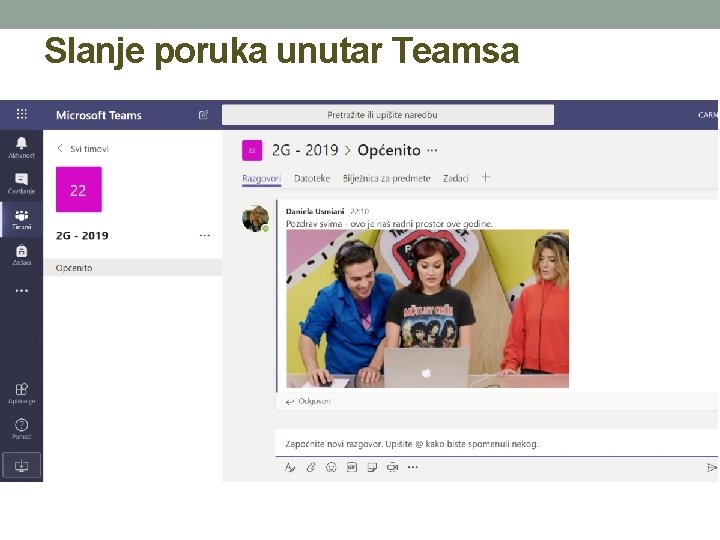Click Daniela Usmiani's avatar
Viewport: 720px width, 540px height.
click(x=255, y=219)
